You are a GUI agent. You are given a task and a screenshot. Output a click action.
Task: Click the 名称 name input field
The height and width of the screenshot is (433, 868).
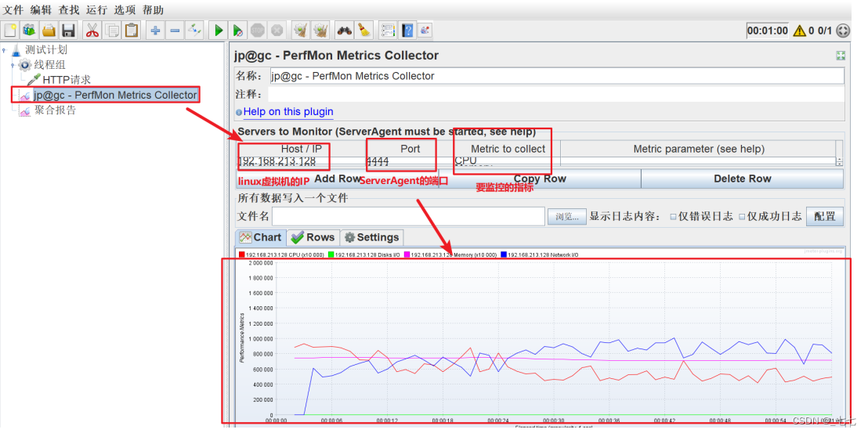pos(556,76)
